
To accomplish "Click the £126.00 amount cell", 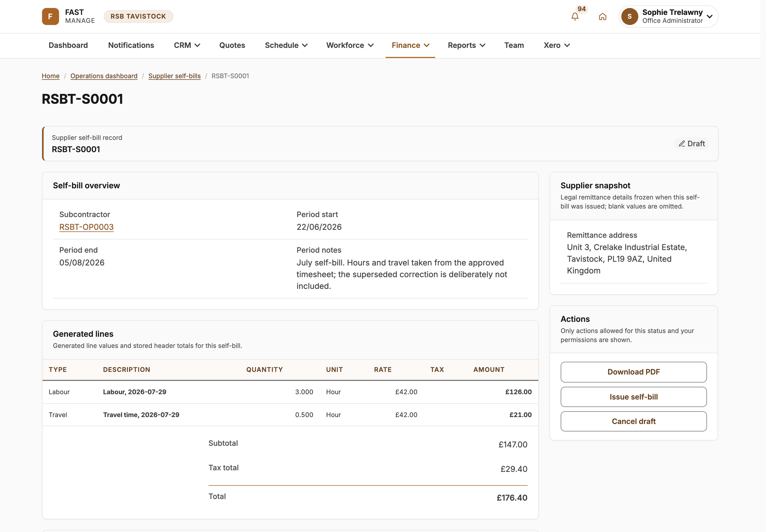I will (518, 392).
